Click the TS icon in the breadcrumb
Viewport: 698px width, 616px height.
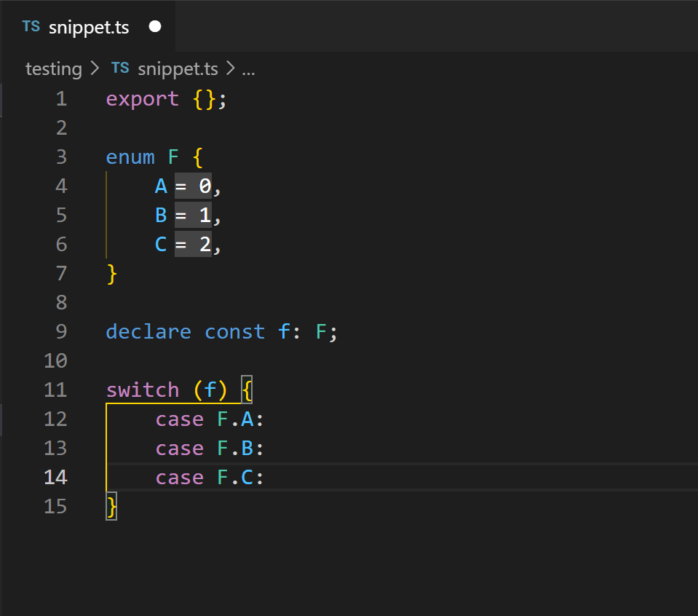(x=120, y=68)
